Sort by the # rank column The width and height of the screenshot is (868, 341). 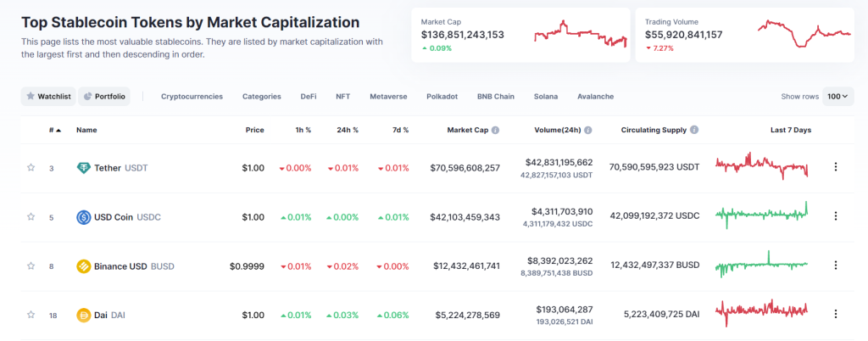point(55,130)
